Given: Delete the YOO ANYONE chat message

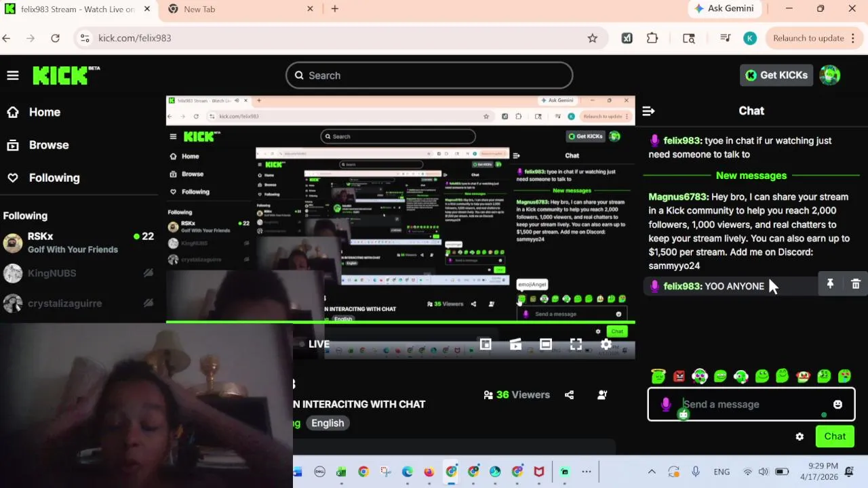Looking at the screenshot, I should coord(856,285).
